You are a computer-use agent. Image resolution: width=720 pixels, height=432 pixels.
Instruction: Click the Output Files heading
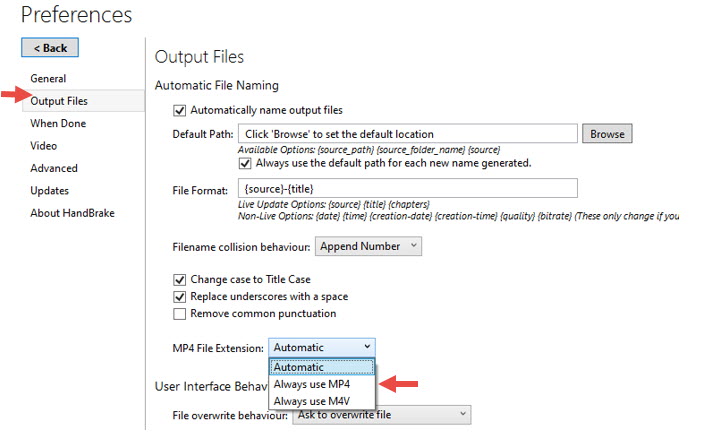point(199,57)
